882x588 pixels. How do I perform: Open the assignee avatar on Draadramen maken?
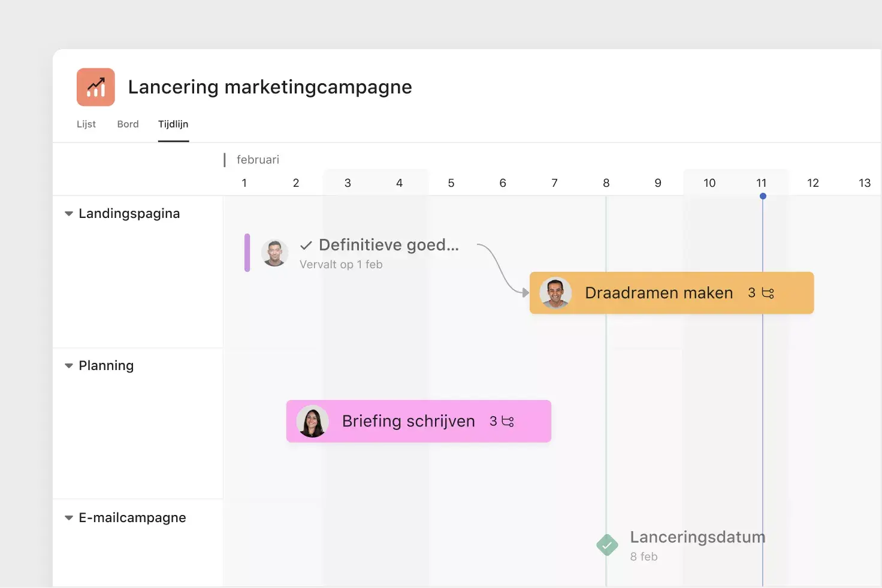(556, 293)
